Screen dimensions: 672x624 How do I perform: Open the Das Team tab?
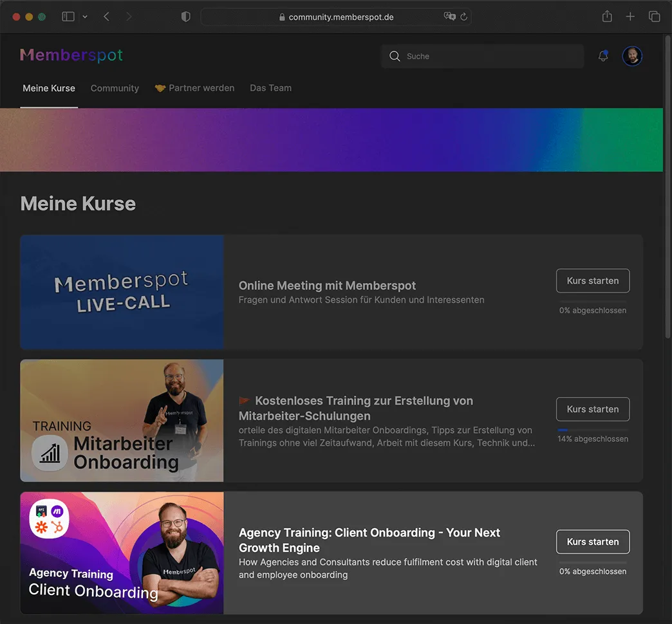click(270, 88)
